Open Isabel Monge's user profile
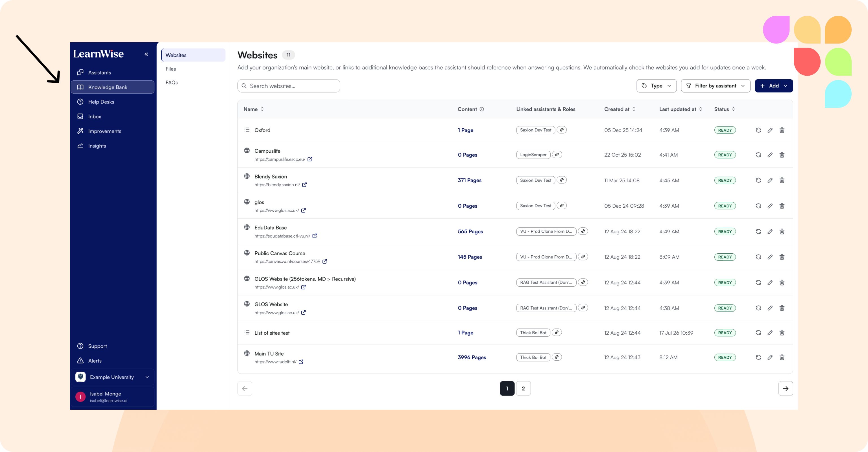The width and height of the screenshot is (868, 452). pos(113,397)
